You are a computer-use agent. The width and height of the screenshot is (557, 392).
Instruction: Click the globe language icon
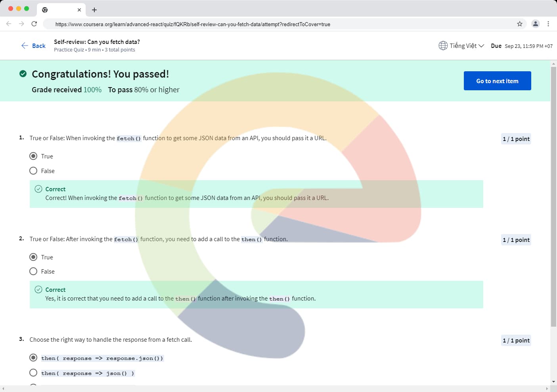pyautogui.click(x=443, y=46)
